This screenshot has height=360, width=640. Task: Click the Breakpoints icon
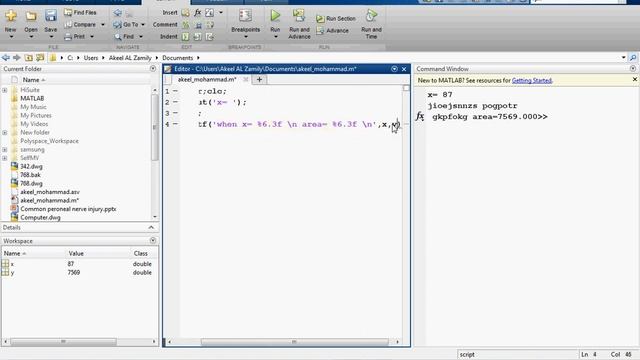(x=245, y=16)
